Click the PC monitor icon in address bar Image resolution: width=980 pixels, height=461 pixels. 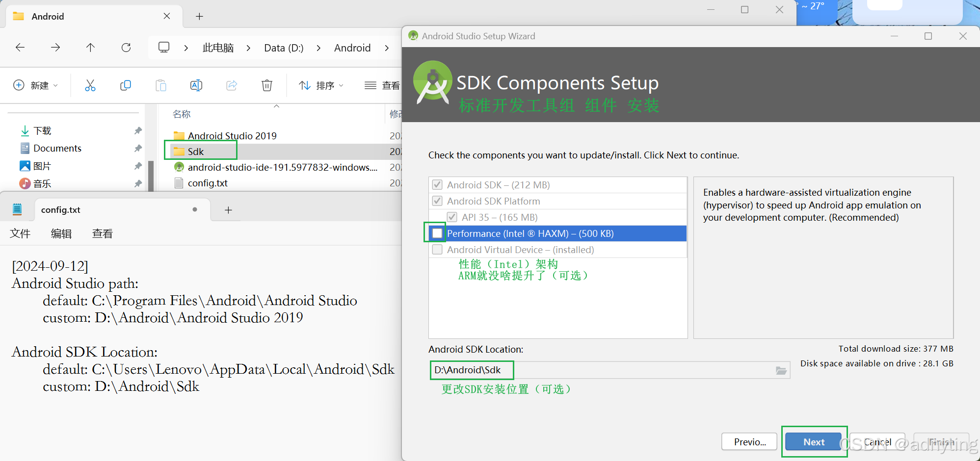(x=164, y=48)
